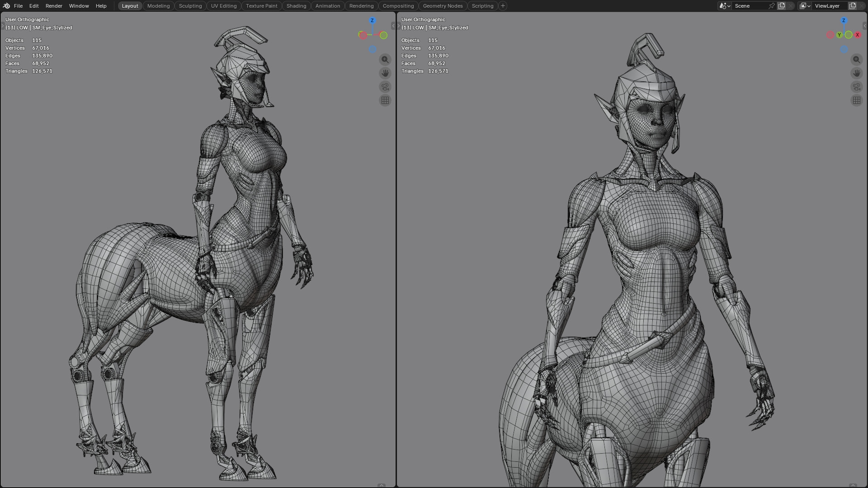Expand sidebar arrow at left viewport's right edge
This screenshot has width=868, height=488.
point(393,26)
